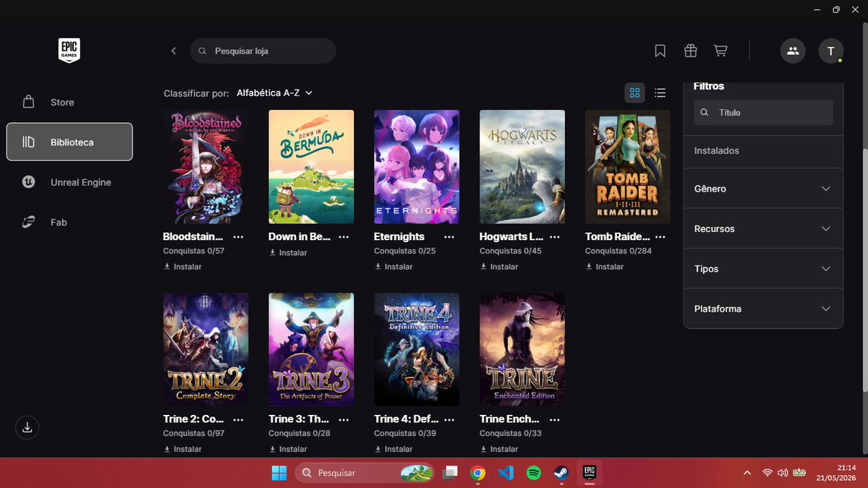Open Hogwarts Legacy cover art
Viewport: 868px width, 488px height.
pos(522,167)
